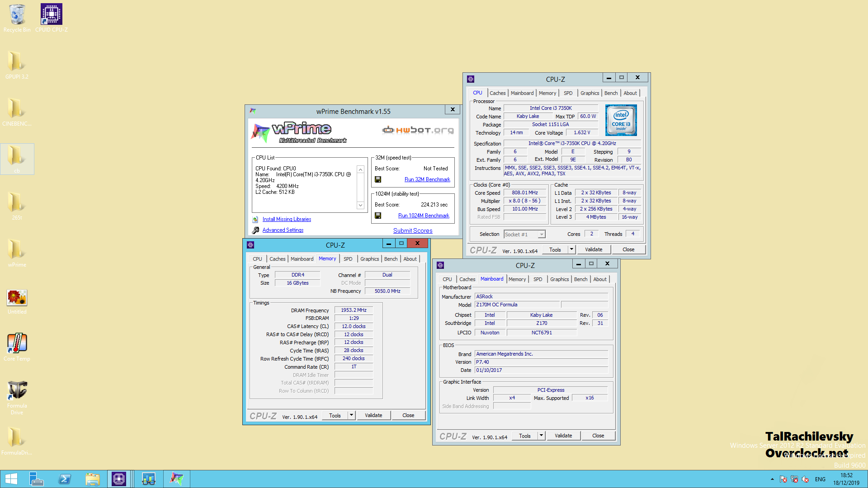The width and height of the screenshot is (868, 488).
Task: Switch to the CPU-Z taskbar item
Action: click(119, 479)
